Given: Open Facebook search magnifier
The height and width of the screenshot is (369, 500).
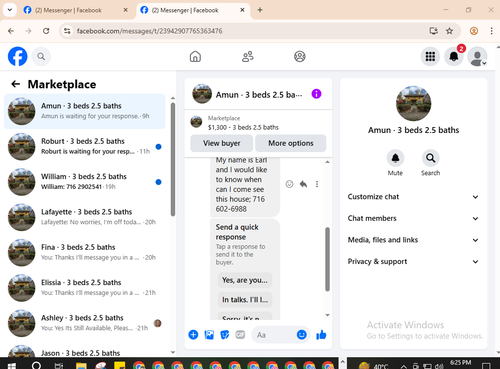Looking at the screenshot, I should [x=41, y=56].
